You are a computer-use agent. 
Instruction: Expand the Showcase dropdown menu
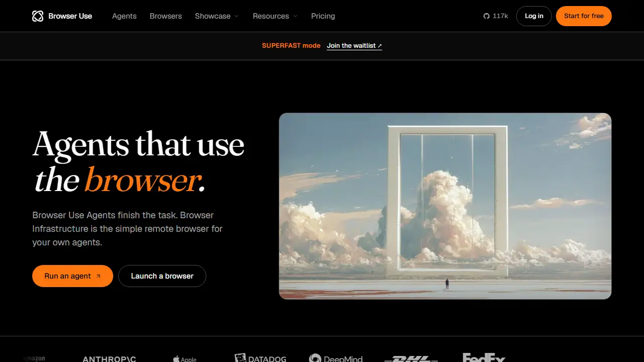point(217,16)
